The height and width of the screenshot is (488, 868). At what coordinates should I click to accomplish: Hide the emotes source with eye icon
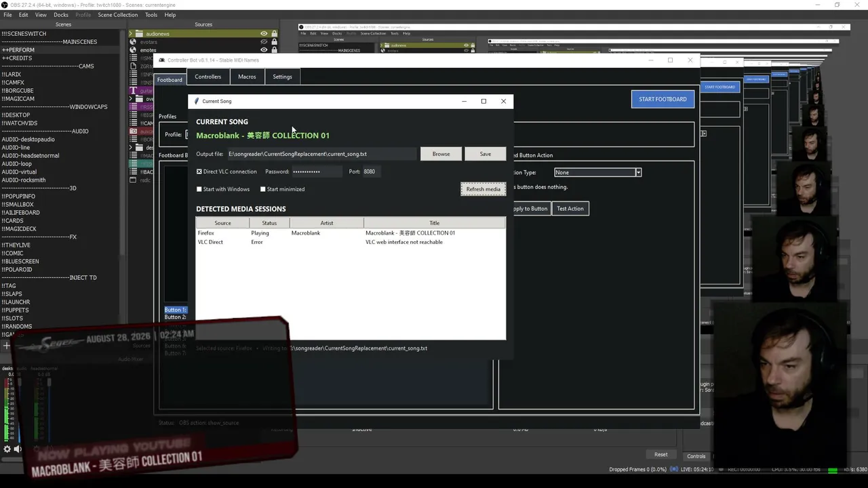coord(264,49)
